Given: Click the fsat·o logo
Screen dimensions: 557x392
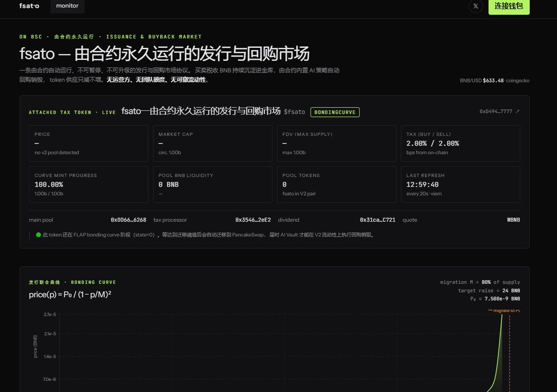Looking at the screenshot, I should [29, 6].
